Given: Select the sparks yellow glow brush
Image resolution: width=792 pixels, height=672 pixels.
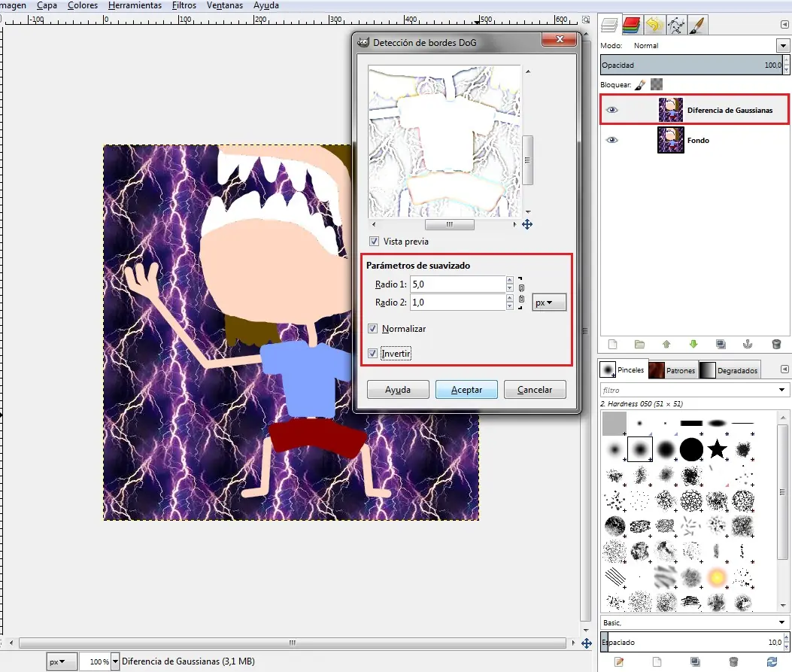Looking at the screenshot, I should click(717, 576).
